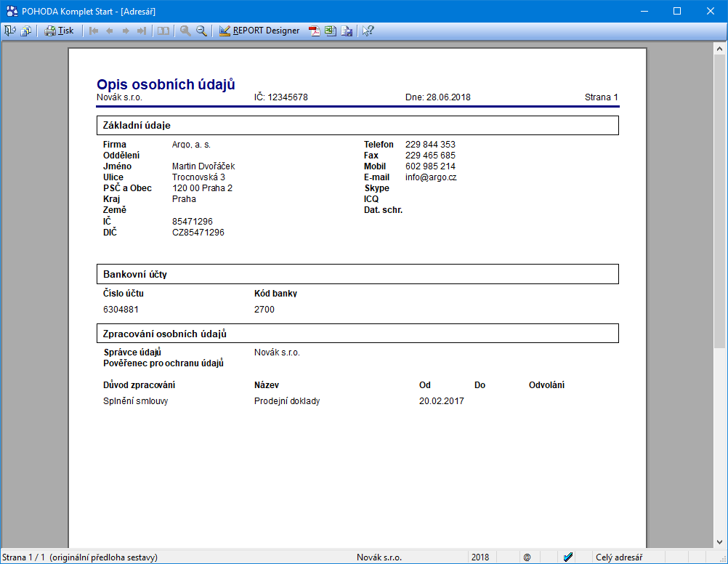728x564 pixels.
Task: Click 'Celý adresář' in status bar
Action: [619, 557]
